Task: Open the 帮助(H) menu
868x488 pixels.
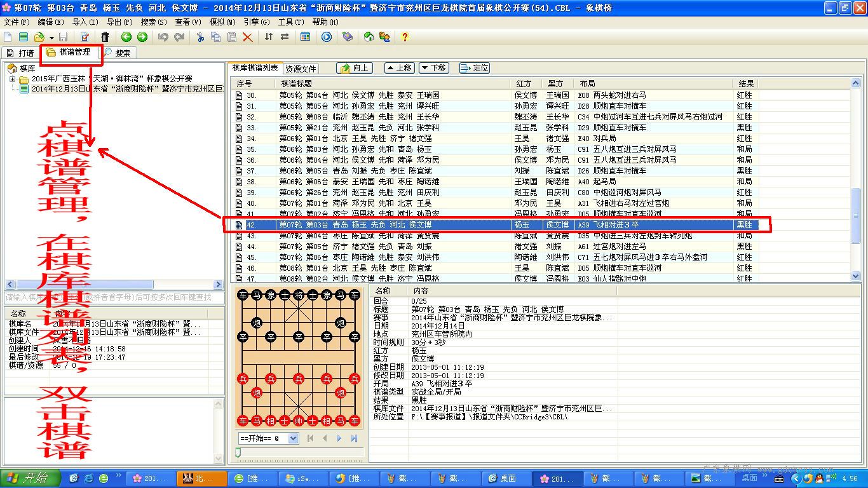Action: click(x=325, y=22)
